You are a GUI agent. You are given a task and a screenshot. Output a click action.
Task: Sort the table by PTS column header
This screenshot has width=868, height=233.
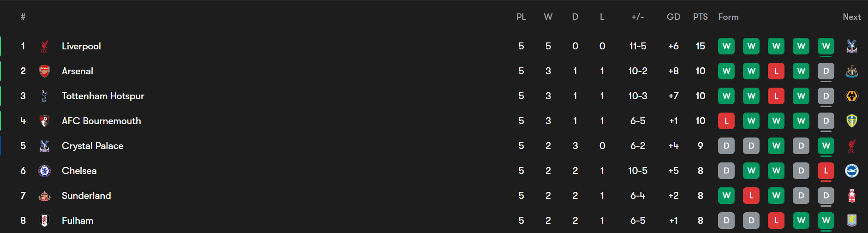click(x=700, y=17)
